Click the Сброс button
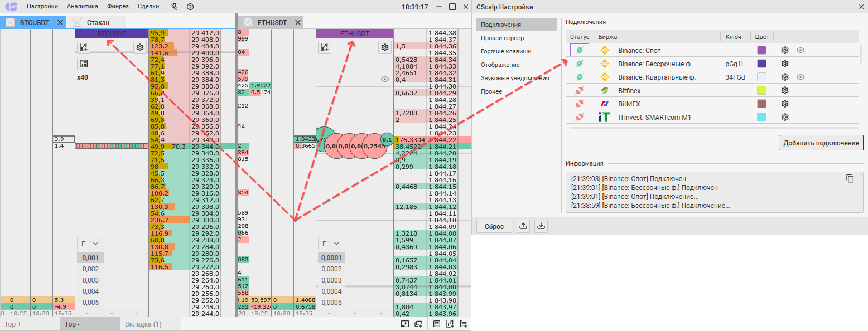This screenshot has width=868, height=331. coord(494,226)
